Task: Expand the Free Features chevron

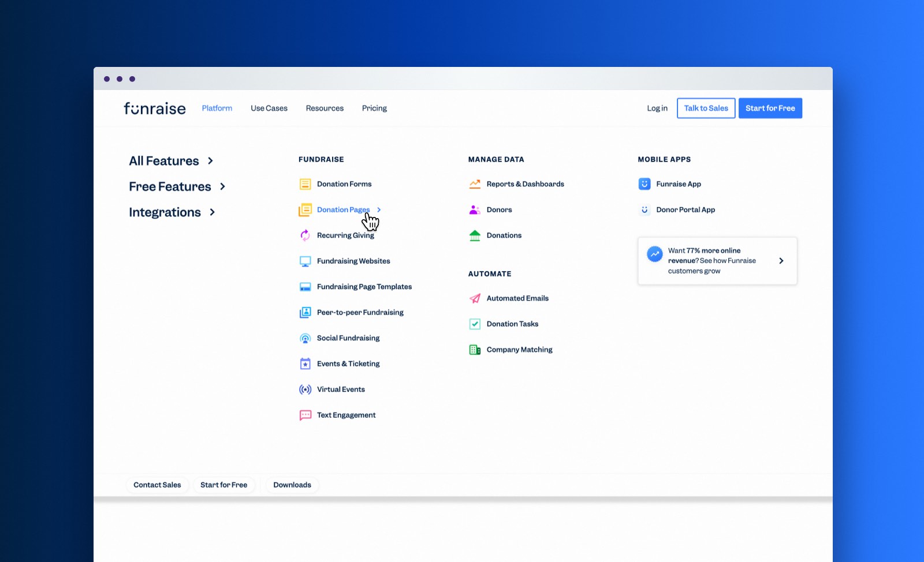Action: coord(222,186)
